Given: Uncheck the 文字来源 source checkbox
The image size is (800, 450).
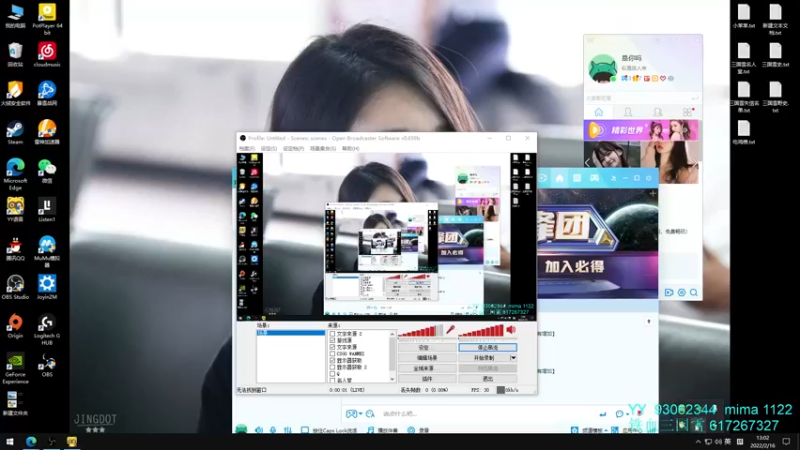Looking at the screenshot, I should (332, 347).
